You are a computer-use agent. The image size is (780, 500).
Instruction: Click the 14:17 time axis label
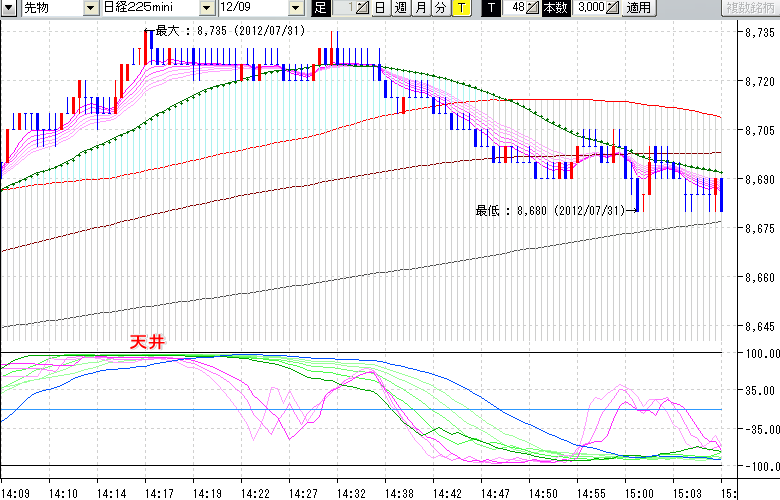(159, 494)
